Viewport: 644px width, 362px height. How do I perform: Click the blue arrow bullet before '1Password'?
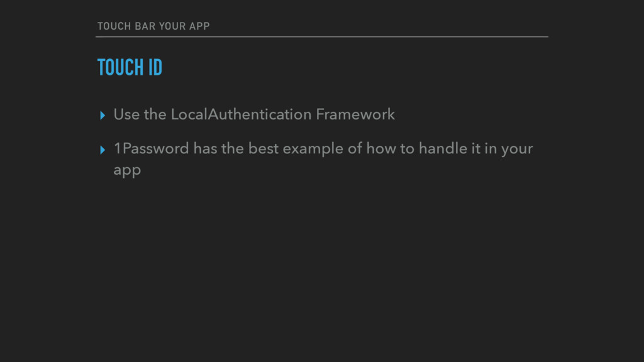point(103,150)
